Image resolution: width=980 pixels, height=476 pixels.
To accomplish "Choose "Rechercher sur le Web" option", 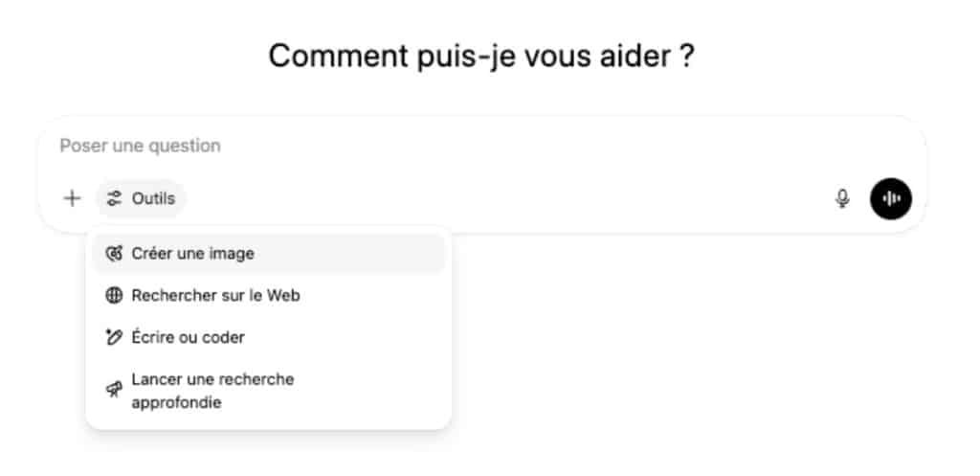I will 269,295.
